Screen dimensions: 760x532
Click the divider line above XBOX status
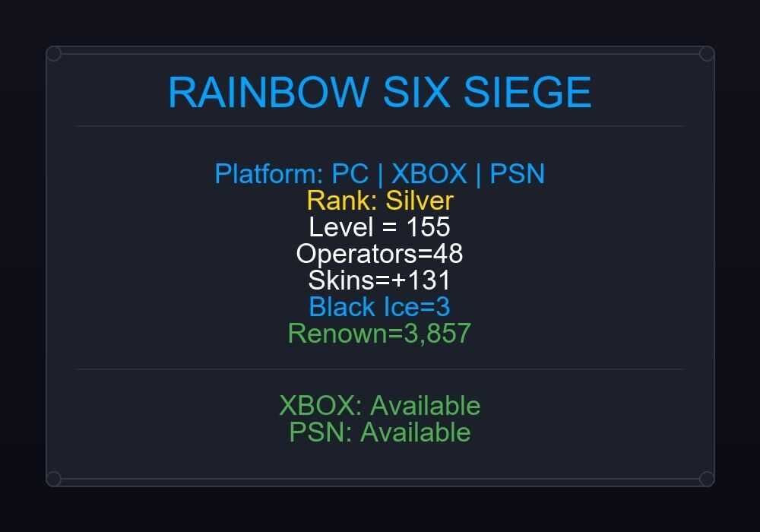[380, 369]
